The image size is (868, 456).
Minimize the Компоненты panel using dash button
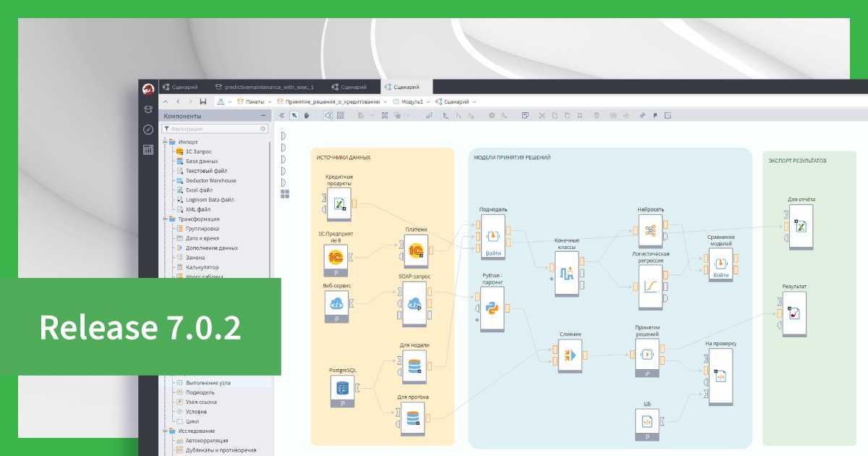[264, 116]
